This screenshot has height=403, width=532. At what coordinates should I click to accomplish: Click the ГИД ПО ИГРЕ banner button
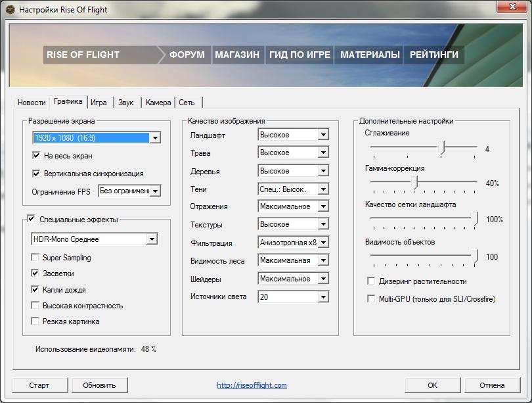point(299,55)
